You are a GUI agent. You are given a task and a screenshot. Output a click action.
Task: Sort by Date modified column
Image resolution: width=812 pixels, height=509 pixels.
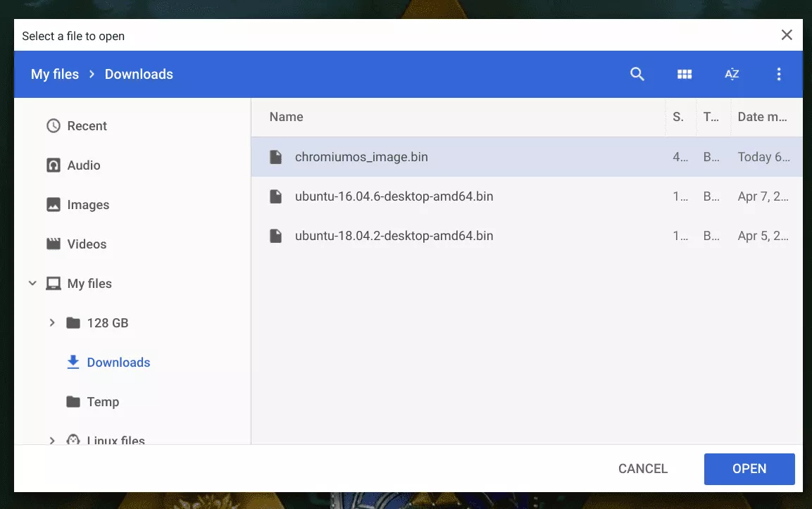coord(762,117)
